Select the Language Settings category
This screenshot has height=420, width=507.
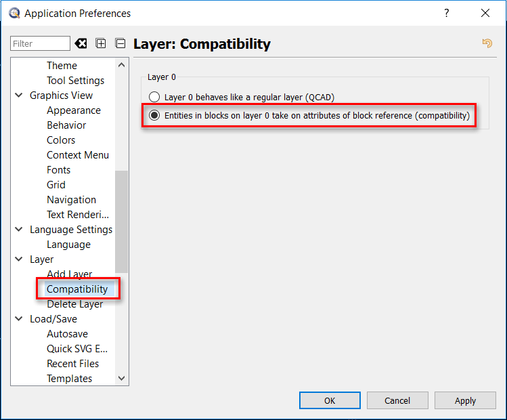pos(71,230)
